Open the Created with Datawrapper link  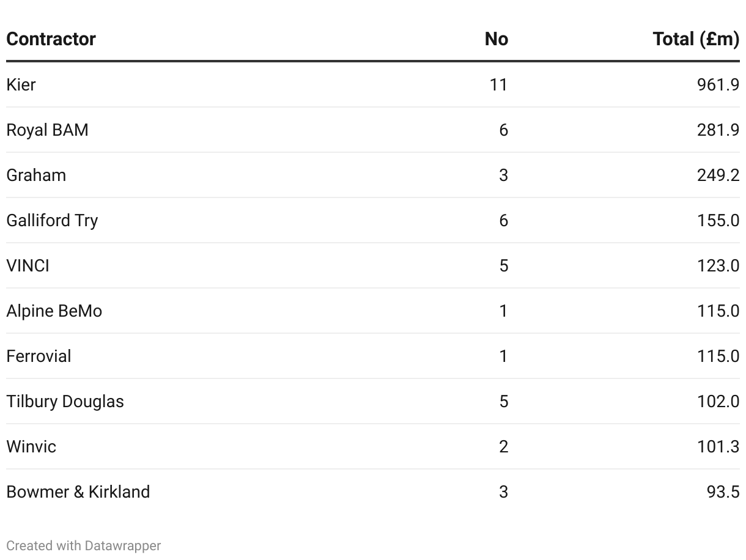tap(84, 546)
